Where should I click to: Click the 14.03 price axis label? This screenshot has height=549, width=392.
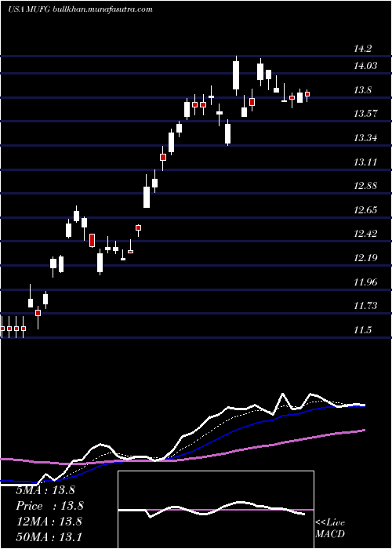point(365,65)
